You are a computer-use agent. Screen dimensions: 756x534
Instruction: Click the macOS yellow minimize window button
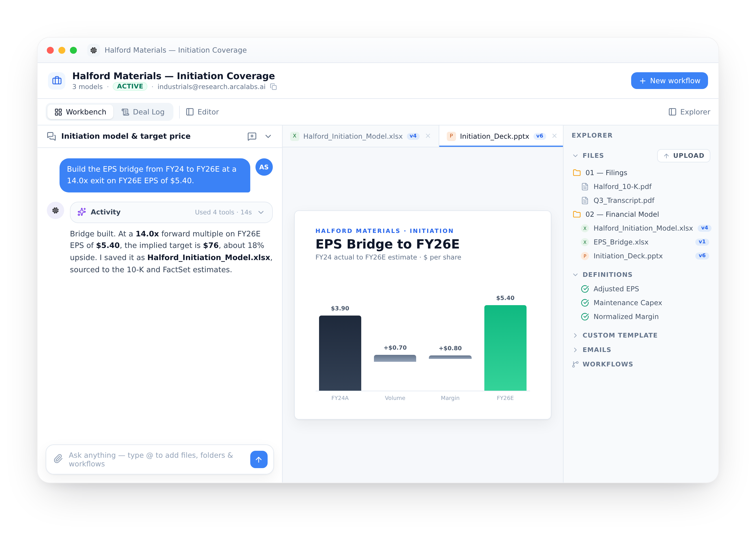point(62,50)
